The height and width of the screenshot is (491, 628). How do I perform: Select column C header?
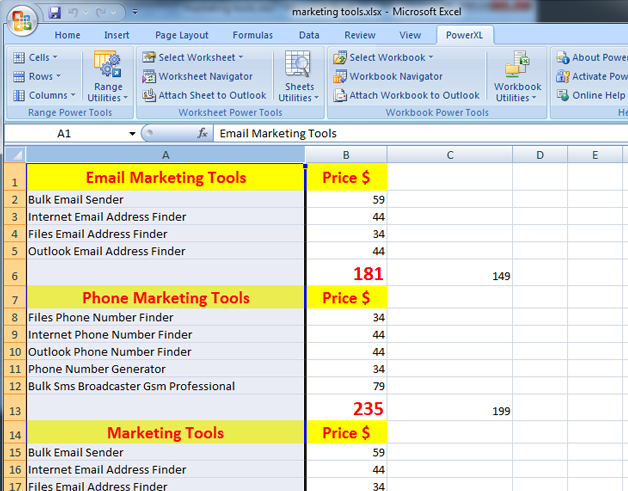(x=450, y=155)
